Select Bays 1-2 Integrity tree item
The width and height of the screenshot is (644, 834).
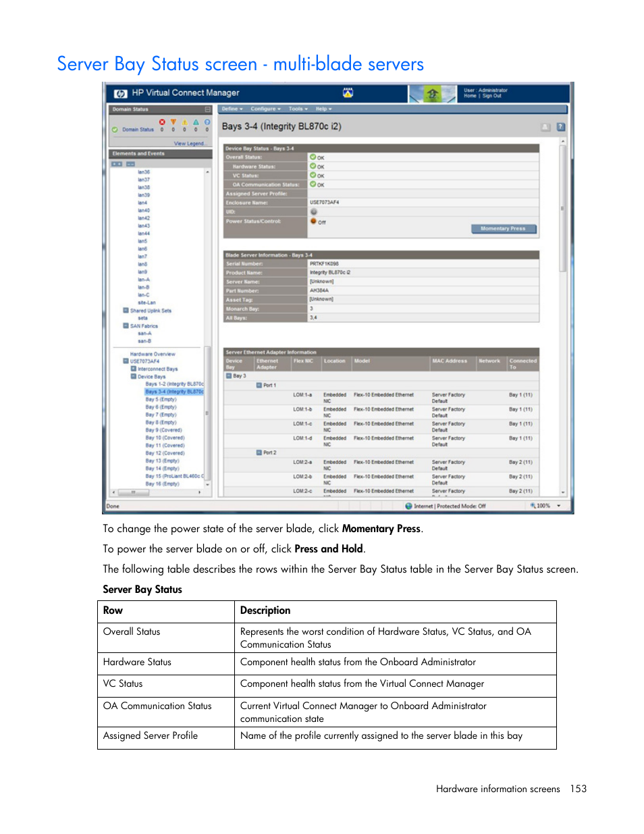pyautogui.click(x=174, y=384)
